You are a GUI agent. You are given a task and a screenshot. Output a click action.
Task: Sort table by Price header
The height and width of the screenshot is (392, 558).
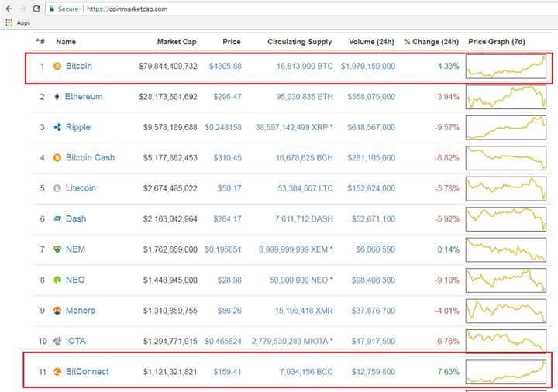tap(232, 42)
